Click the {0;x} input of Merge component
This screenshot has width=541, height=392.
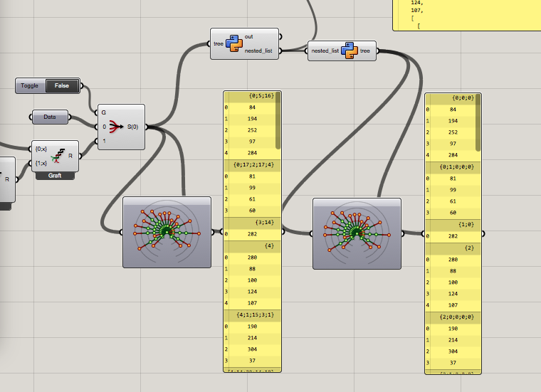coord(41,149)
